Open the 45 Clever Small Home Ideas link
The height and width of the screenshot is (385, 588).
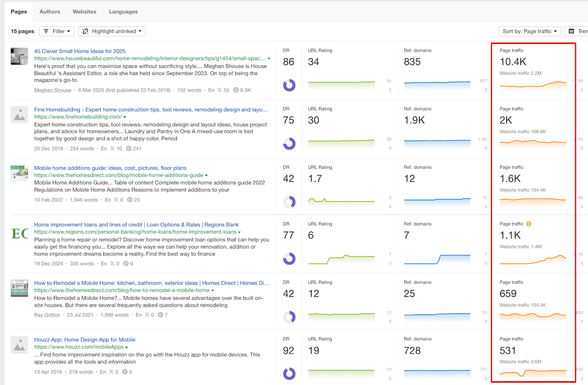click(x=80, y=51)
